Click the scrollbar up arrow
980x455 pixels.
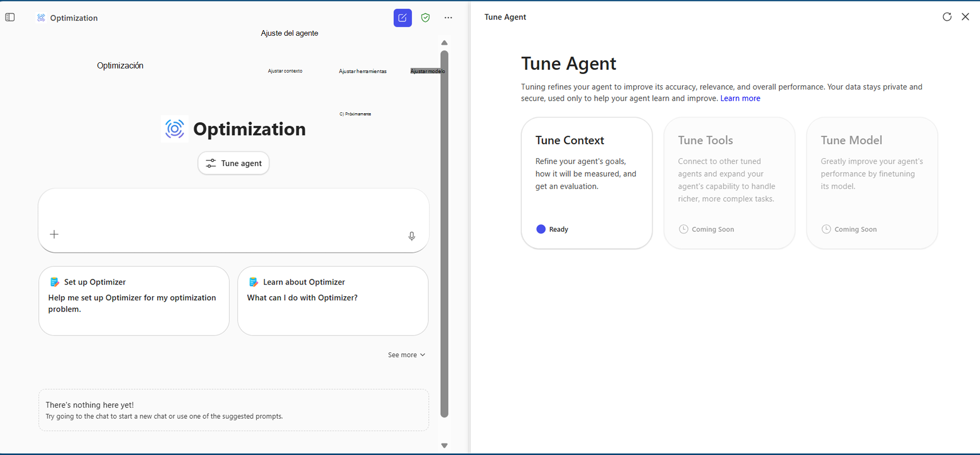pyautogui.click(x=444, y=43)
